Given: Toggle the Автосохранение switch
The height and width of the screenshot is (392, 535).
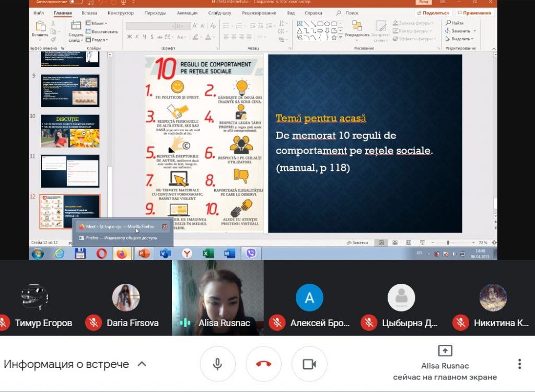Looking at the screenshot, I should click(76, 2).
